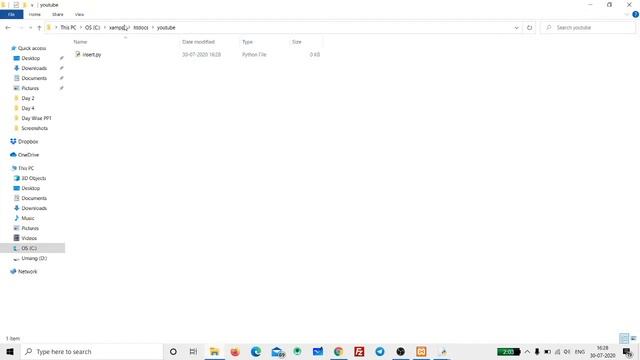Expand the address bar history dropdown
This screenshot has height=360, width=640.
pos(516,28)
